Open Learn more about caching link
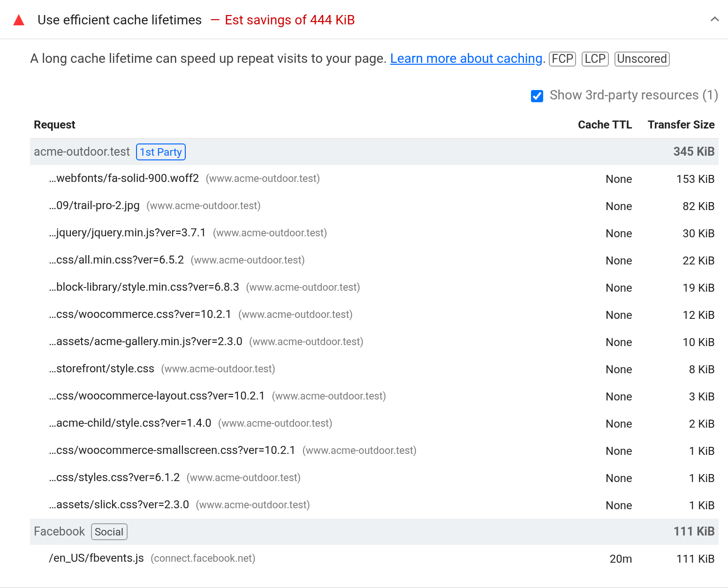 pyautogui.click(x=466, y=59)
